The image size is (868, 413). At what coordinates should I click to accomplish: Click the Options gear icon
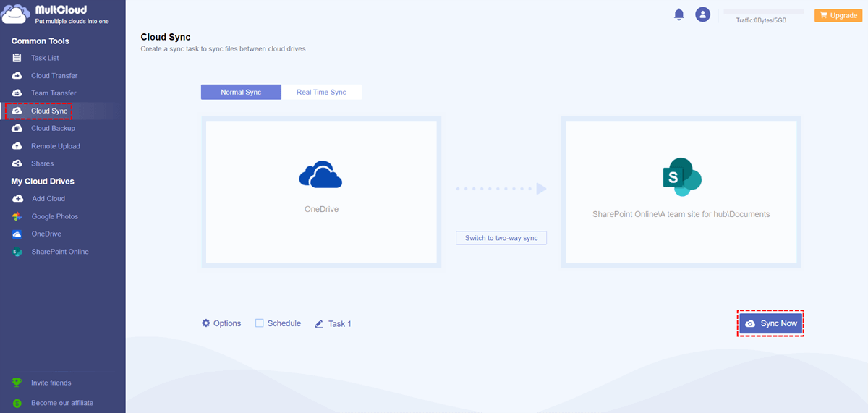(x=205, y=323)
